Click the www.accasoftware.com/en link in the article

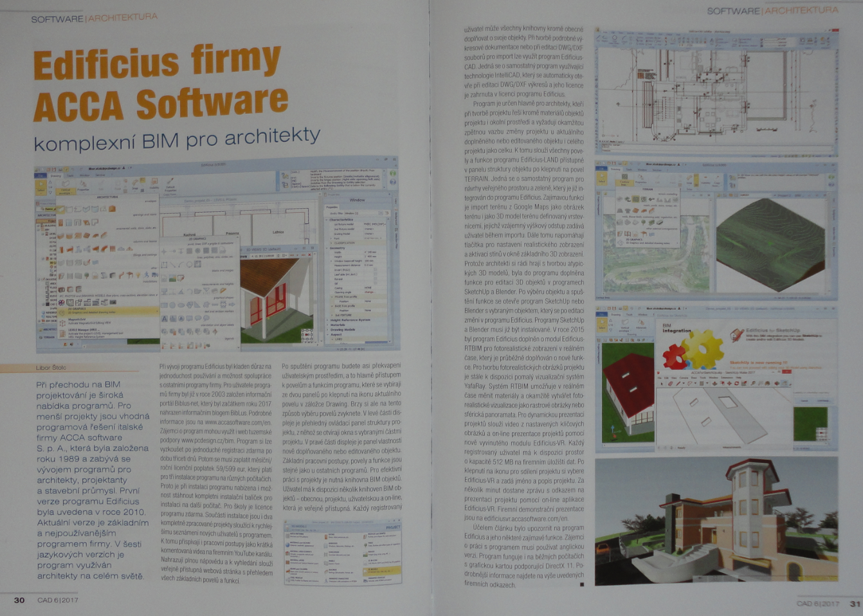[x=238, y=422]
